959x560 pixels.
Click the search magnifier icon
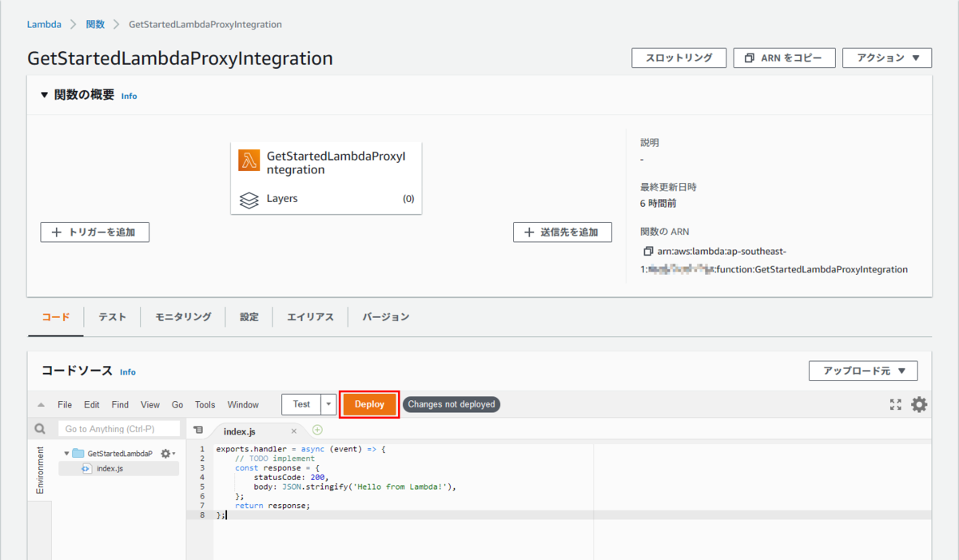tap(40, 429)
